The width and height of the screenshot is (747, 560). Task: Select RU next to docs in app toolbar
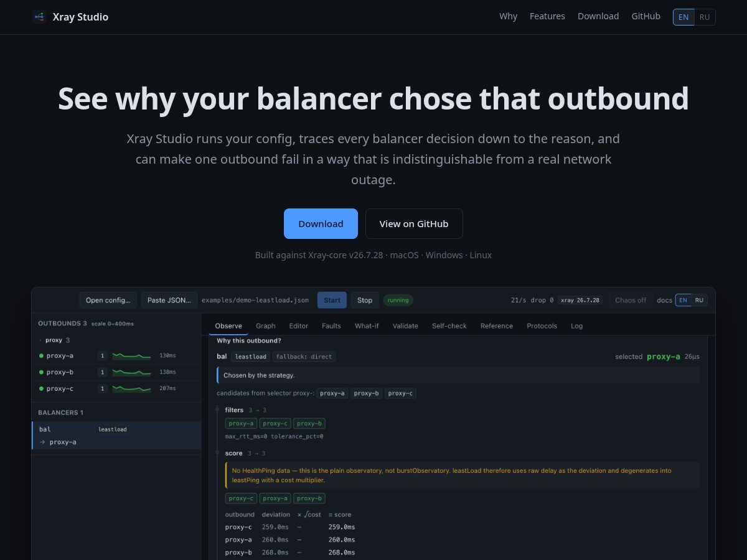699,300
